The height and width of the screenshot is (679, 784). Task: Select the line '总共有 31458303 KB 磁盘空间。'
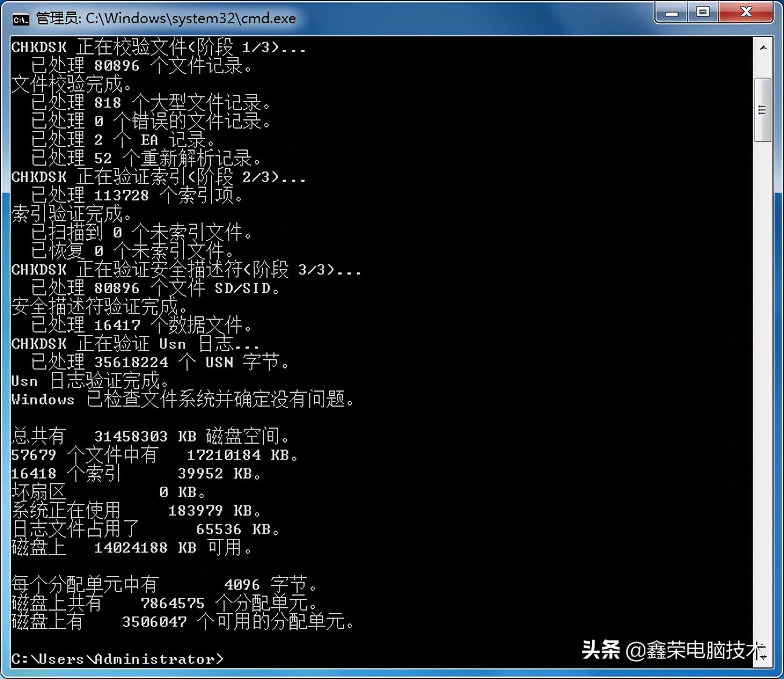click(151, 436)
